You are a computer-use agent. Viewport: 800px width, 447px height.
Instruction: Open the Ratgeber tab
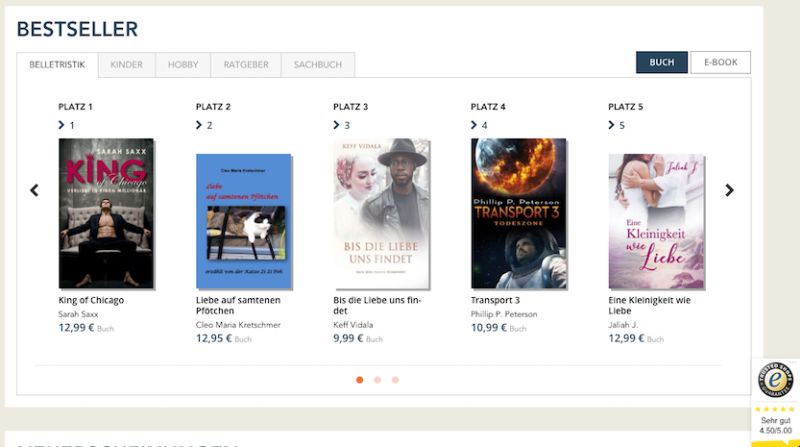click(246, 65)
